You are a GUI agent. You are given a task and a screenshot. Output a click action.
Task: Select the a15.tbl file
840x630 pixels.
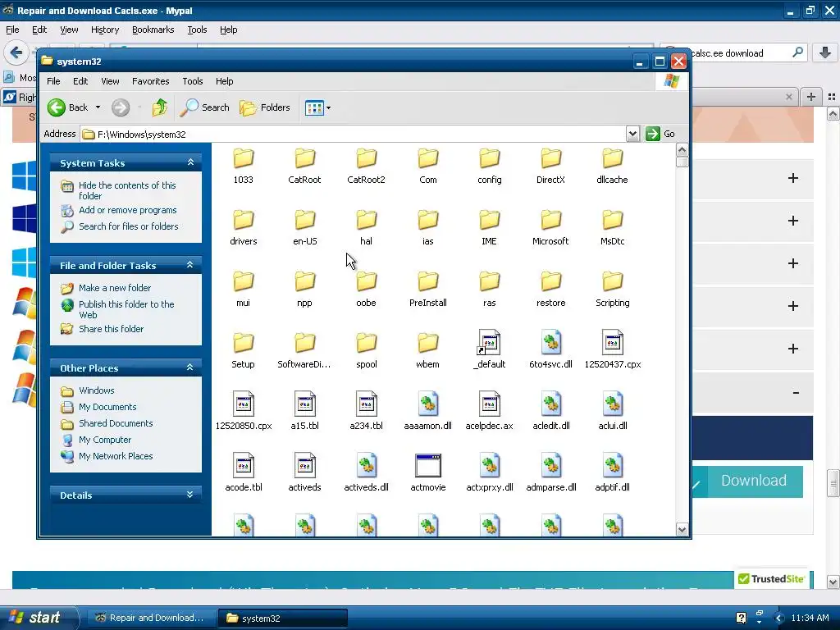pos(305,412)
